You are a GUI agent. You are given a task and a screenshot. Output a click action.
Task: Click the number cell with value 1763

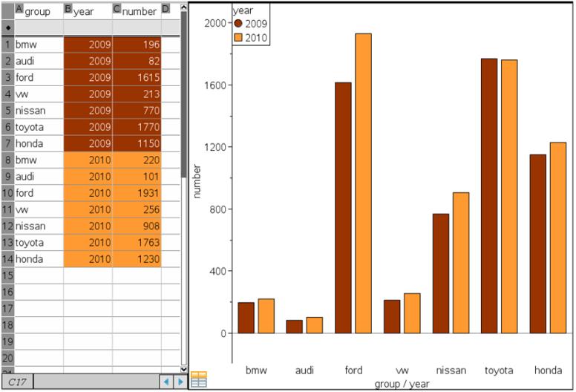pyautogui.click(x=137, y=243)
